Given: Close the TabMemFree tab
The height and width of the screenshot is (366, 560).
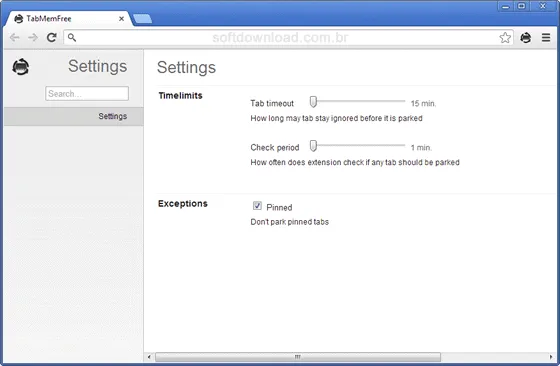Looking at the screenshot, I should tap(121, 19).
